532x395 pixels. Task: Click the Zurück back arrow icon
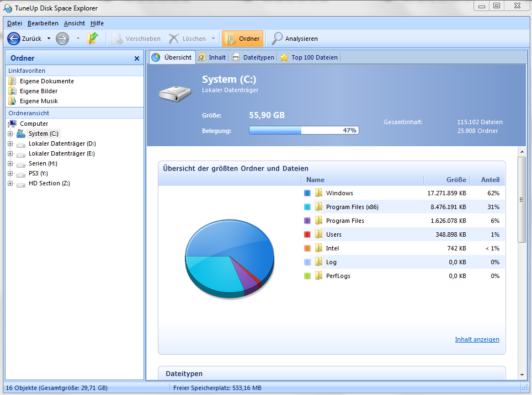14,39
